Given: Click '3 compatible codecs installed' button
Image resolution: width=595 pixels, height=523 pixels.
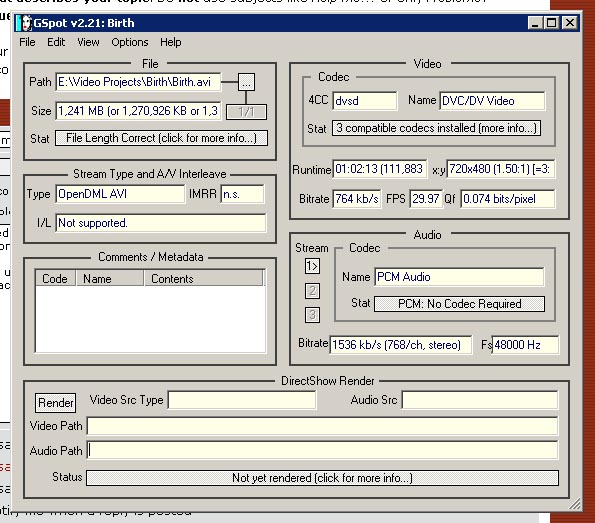Looking at the screenshot, I should coord(436,128).
